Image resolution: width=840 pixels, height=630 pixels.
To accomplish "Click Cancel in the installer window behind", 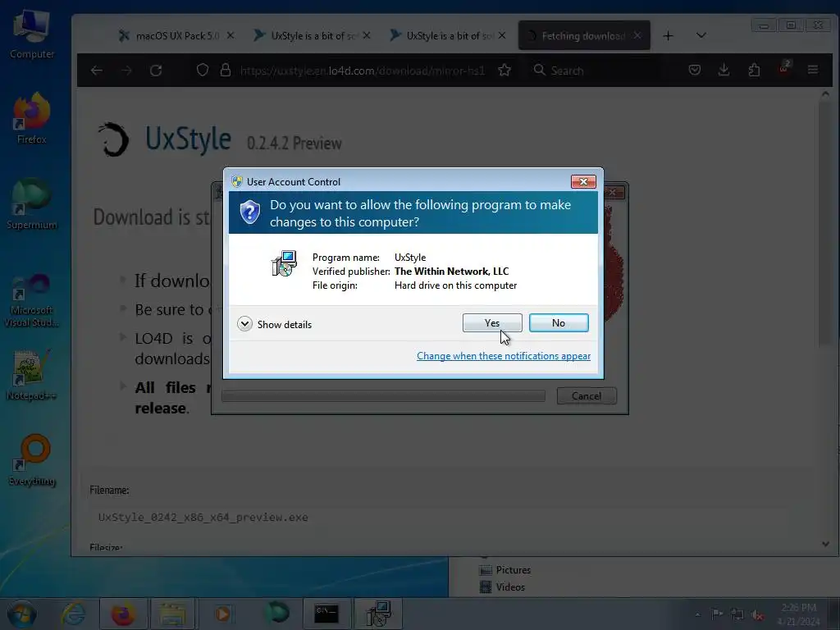I will 587,396.
